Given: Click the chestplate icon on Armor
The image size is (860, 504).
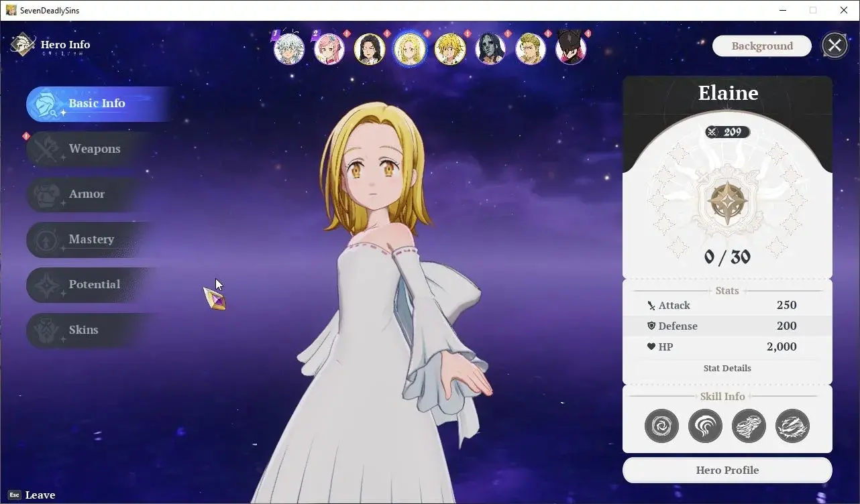Looking at the screenshot, I should click(46, 194).
